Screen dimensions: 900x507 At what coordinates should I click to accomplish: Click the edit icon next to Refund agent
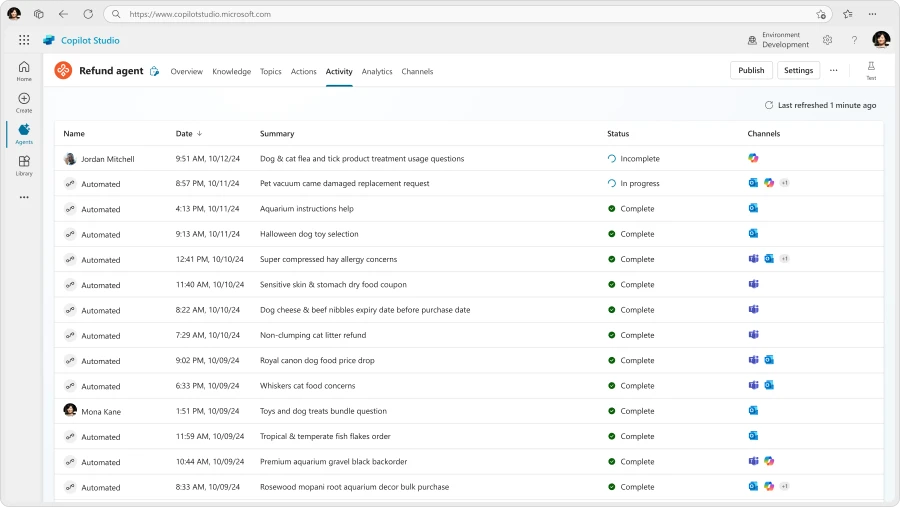pos(154,71)
